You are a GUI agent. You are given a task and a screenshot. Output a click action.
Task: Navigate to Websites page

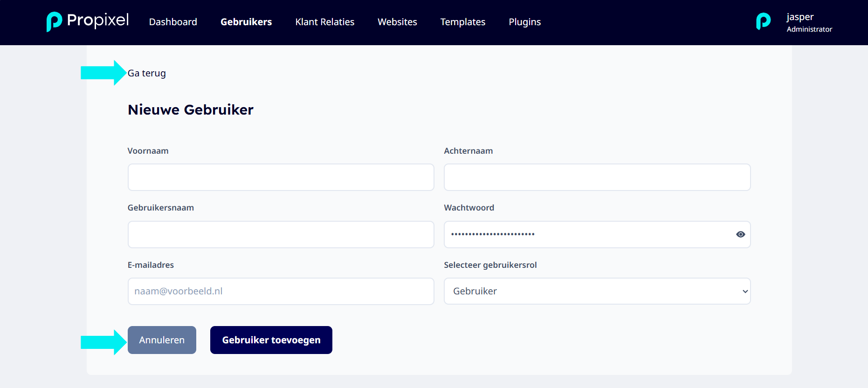pyautogui.click(x=397, y=22)
